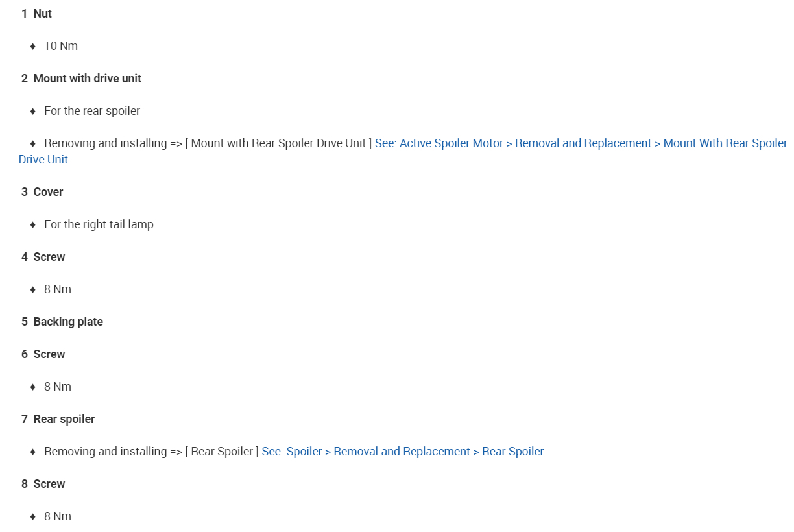Click the '6 Screw' heading
The width and height of the screenshot is (794, 532).
tap(43, 354)
